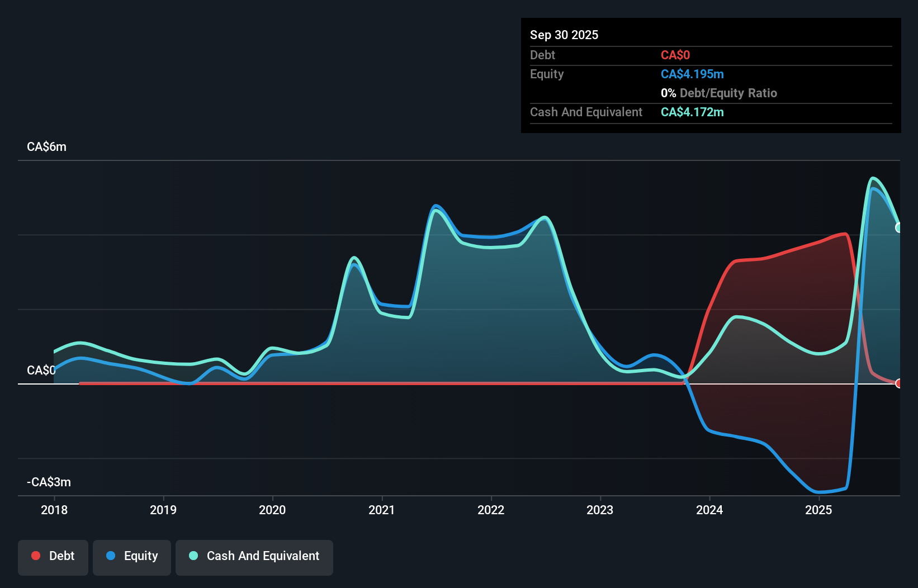Select the red Debt endpoint marker near the baseline
Viewport: 918px width, 588px height.
tap(899, 383)
